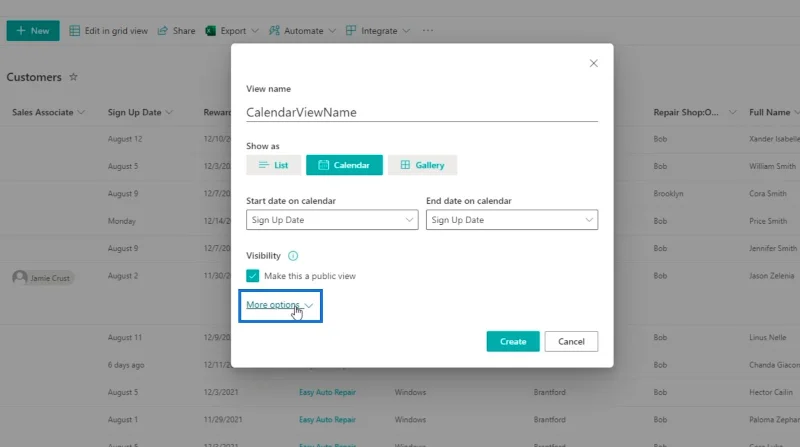
Task: Click 'Hector Cailin' full name cell
Action: [771, 392]
